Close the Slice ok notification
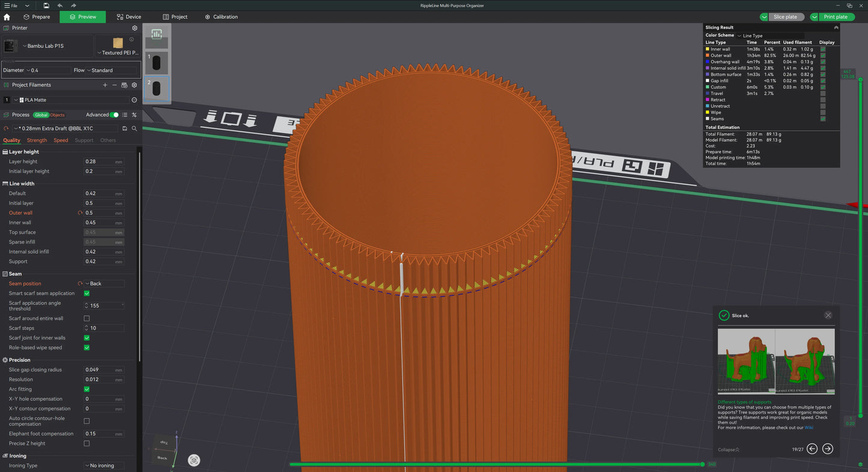 coord(828,315)
